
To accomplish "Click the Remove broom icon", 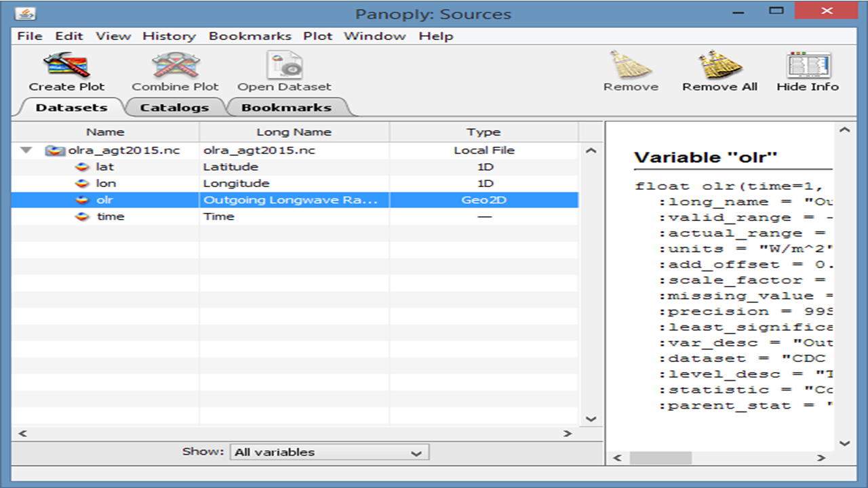I will click(x=631, y=66).
